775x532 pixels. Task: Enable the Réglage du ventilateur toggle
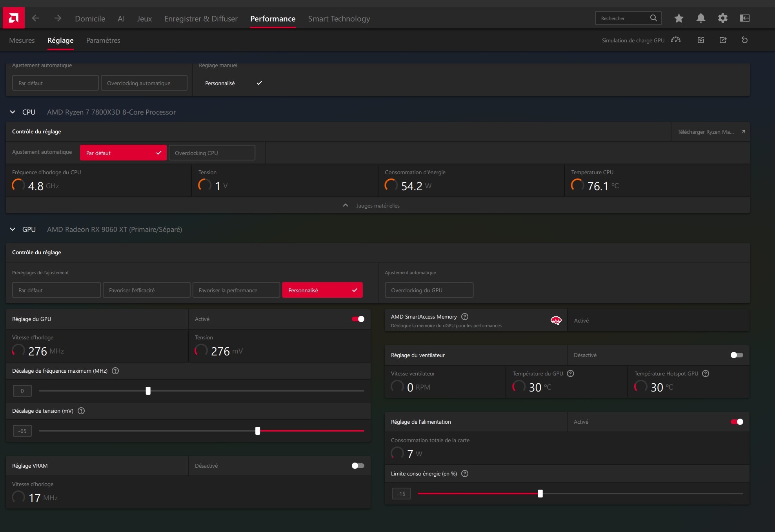[737, 355]
